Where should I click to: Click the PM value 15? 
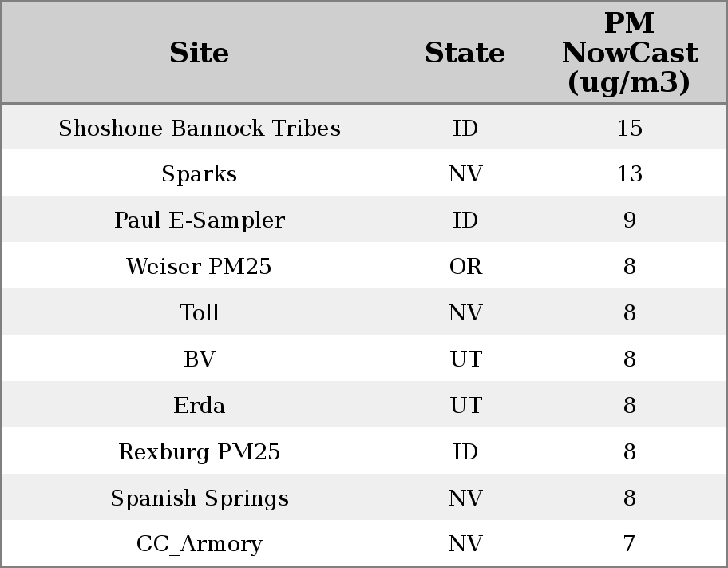tap(629, 129)
